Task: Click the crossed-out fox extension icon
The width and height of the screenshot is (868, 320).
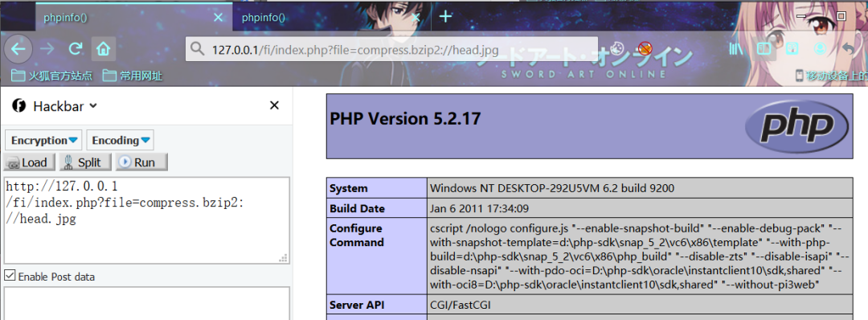Action: pyautogui.click(x=645, y=48)
